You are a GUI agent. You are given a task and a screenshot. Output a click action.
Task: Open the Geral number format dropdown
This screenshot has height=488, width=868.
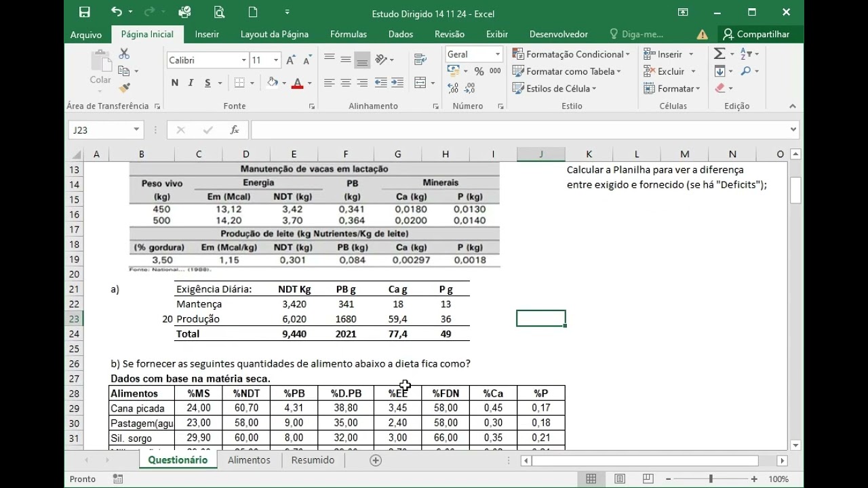(497, 54)
